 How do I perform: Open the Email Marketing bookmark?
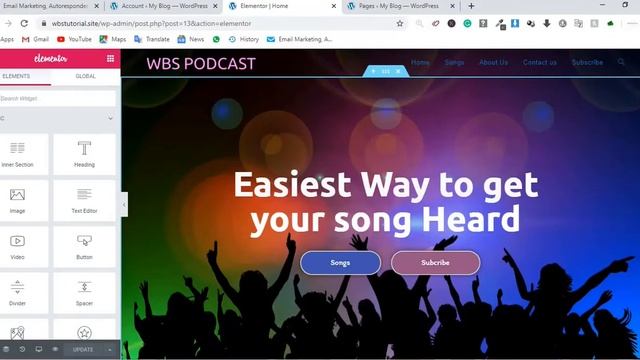[x=300, y=39]
